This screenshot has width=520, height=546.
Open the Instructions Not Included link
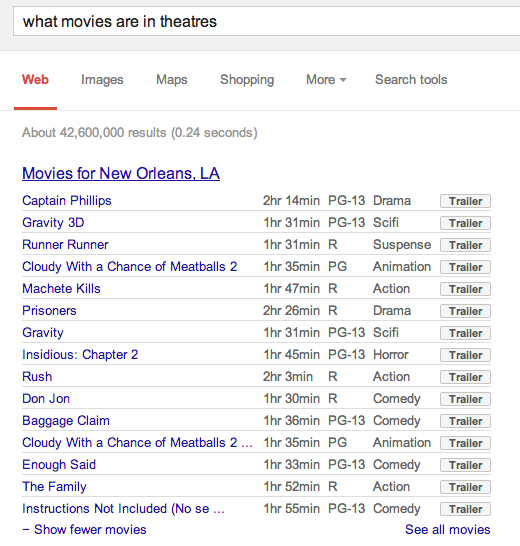[x=123, y=508]
